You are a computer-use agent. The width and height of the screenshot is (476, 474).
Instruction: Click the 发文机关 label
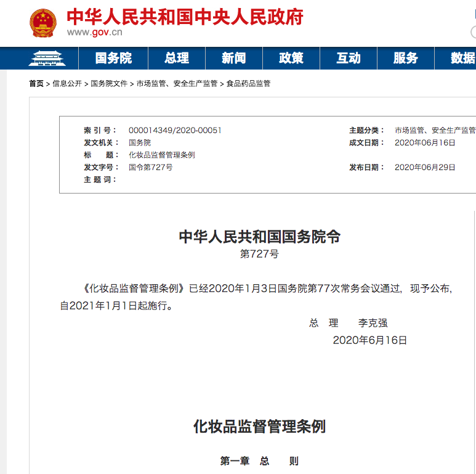click(101, 142)
